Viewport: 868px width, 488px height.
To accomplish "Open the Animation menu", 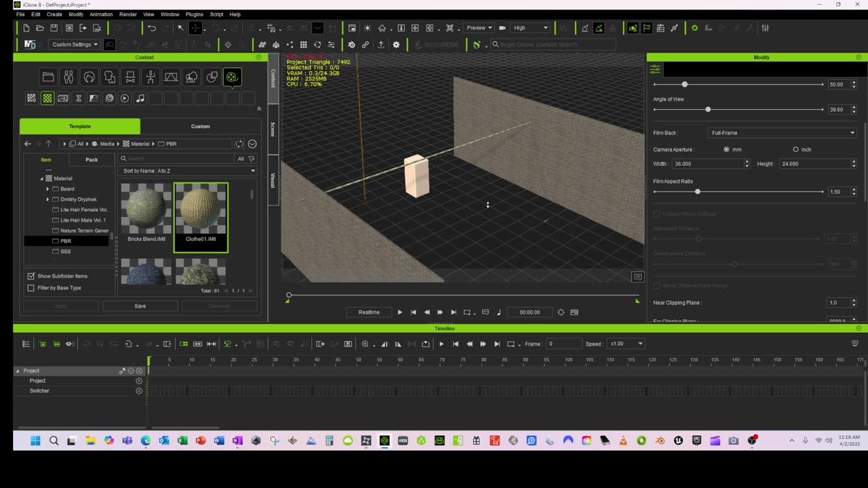I will (101, 14).
